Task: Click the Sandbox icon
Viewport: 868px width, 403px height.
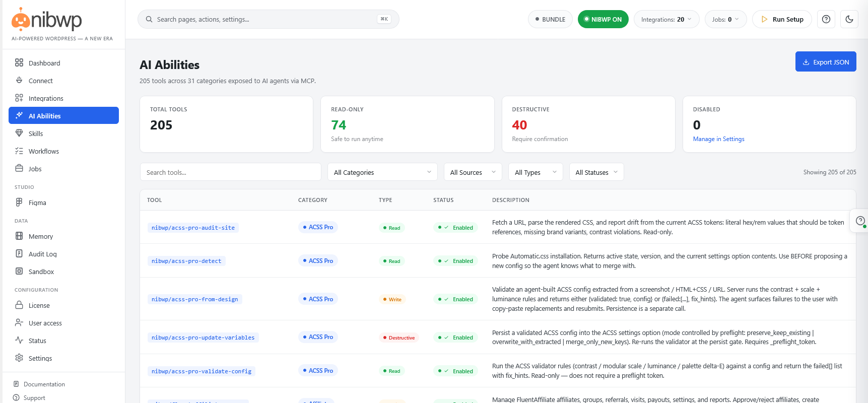Action: click(19, 271)
